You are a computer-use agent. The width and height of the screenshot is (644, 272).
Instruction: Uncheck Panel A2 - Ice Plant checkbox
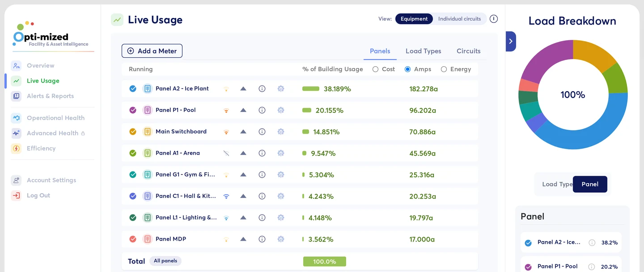(x=133, y=89)
